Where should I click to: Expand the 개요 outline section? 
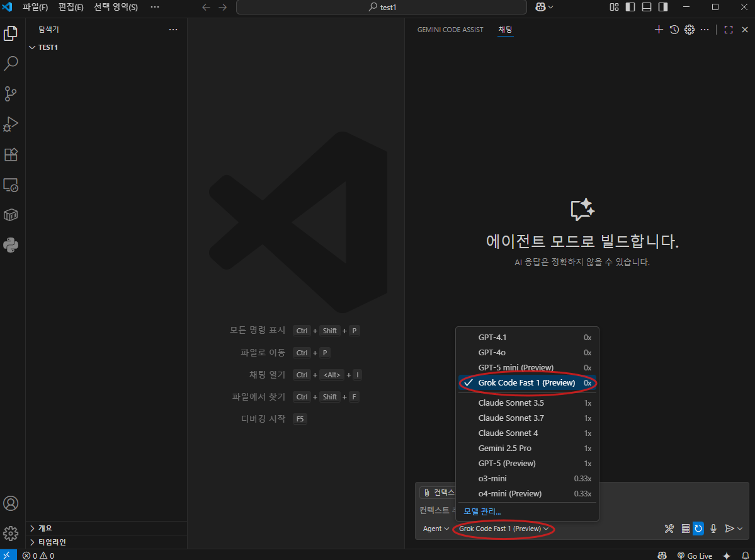pyautogui.click(x=45, y=528)
